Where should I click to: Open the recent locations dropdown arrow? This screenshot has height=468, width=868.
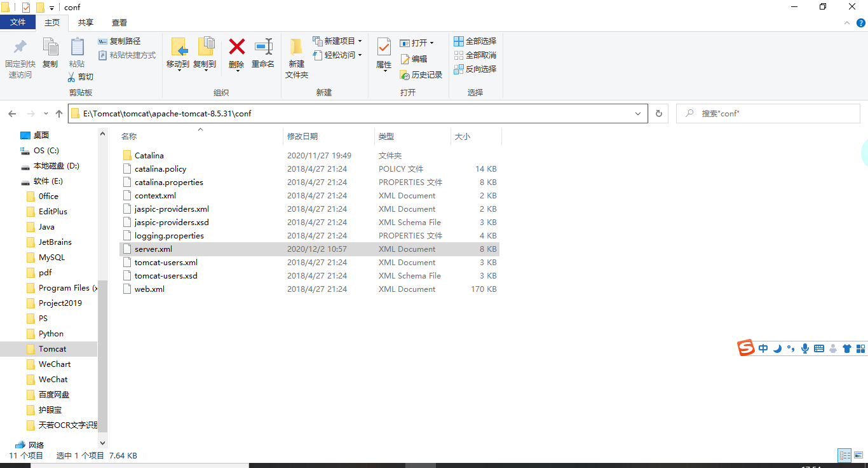45,114
